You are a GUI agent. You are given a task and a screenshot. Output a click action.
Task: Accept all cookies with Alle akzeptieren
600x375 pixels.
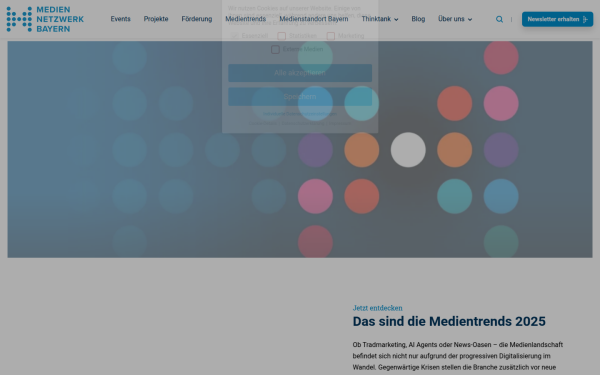click(300, 73)
